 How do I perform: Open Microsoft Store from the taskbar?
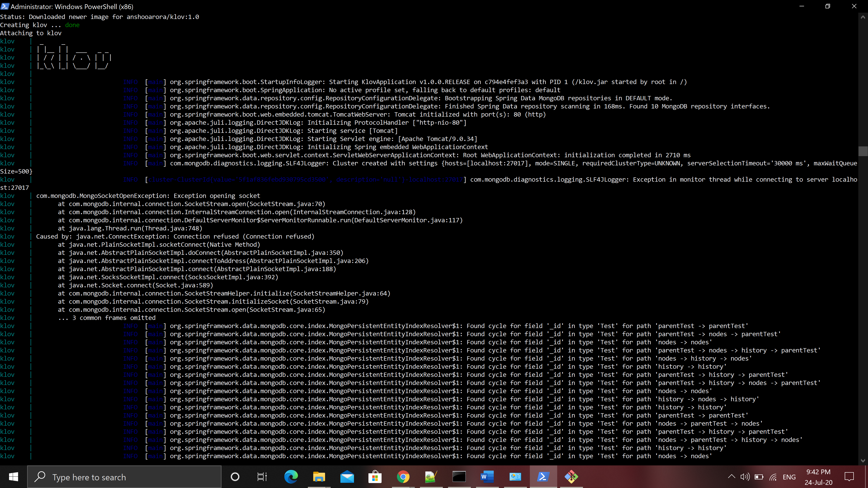click(x=375, y=477)
